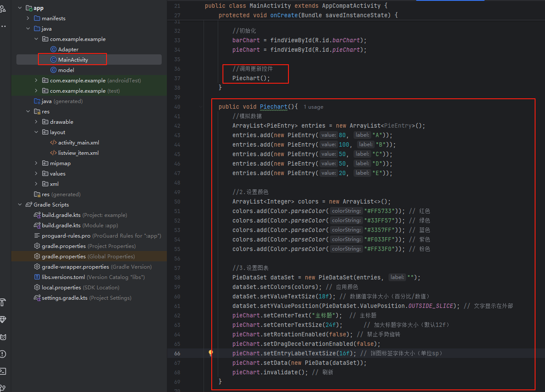The height and width of the screenshot is (392, 545).
Task: Click the Project tool window icon
Action: 3,8
